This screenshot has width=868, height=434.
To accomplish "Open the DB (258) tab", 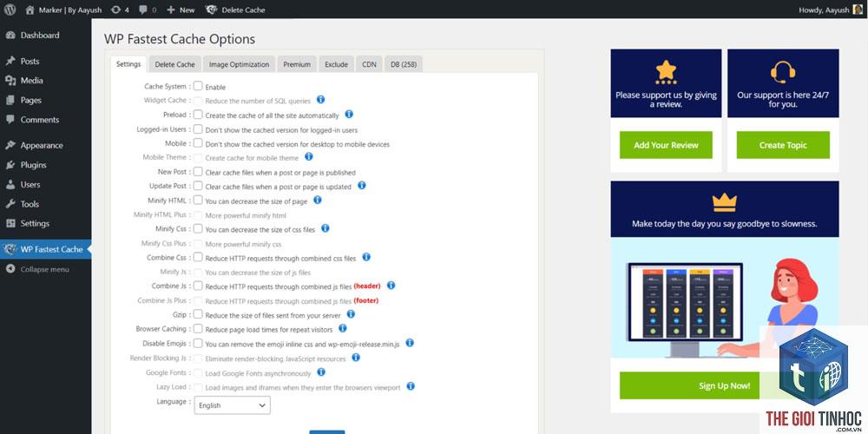I will [x=404, y=64].
